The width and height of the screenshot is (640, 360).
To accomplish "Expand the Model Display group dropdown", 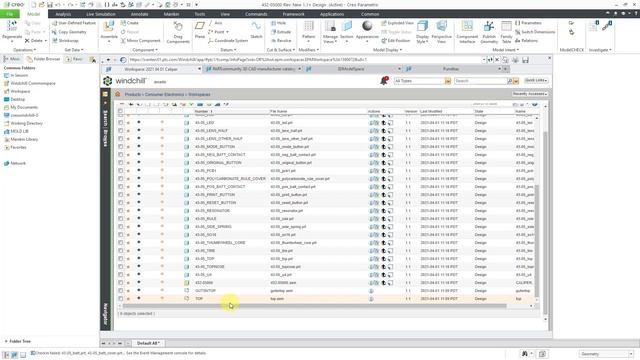I will point(387,50).
